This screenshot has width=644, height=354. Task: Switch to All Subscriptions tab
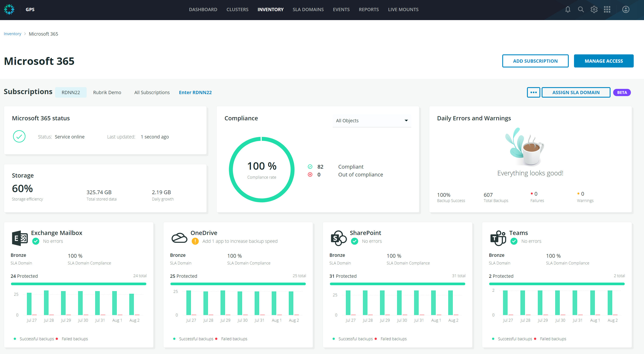(x=152, y=92)
